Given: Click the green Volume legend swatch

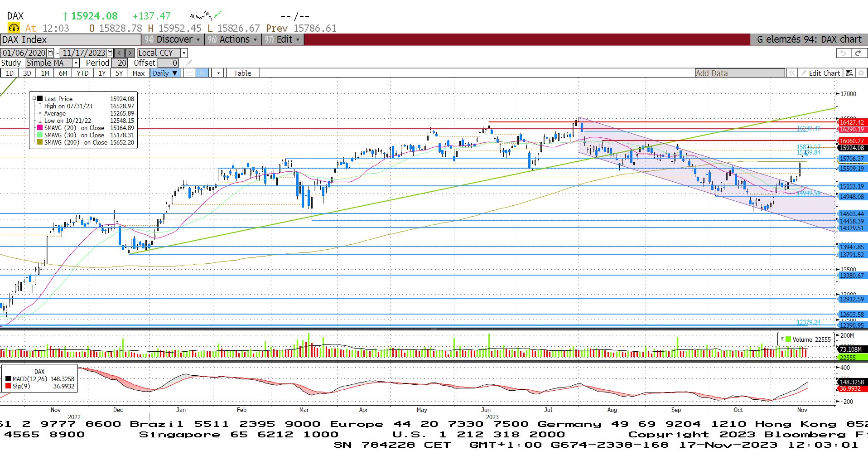Looking at the screenshot, I should [788, 339].
